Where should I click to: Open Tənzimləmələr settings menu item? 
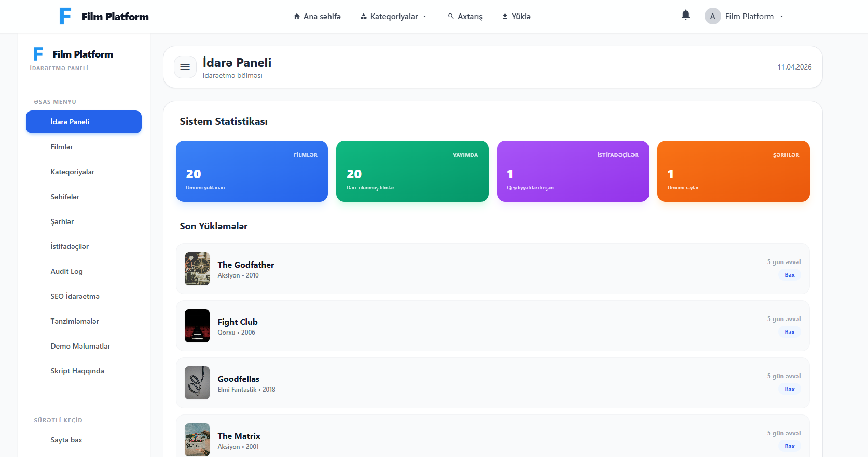pos(75,321)
